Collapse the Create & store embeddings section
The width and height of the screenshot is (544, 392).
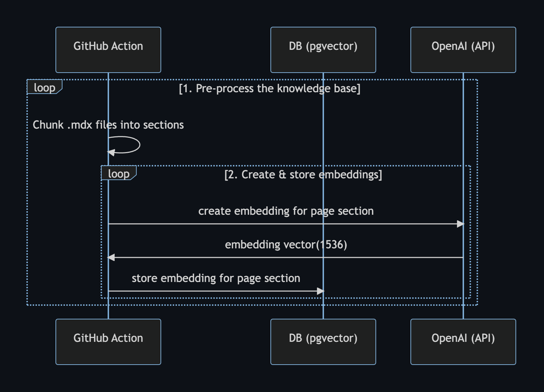pos(303,174)
